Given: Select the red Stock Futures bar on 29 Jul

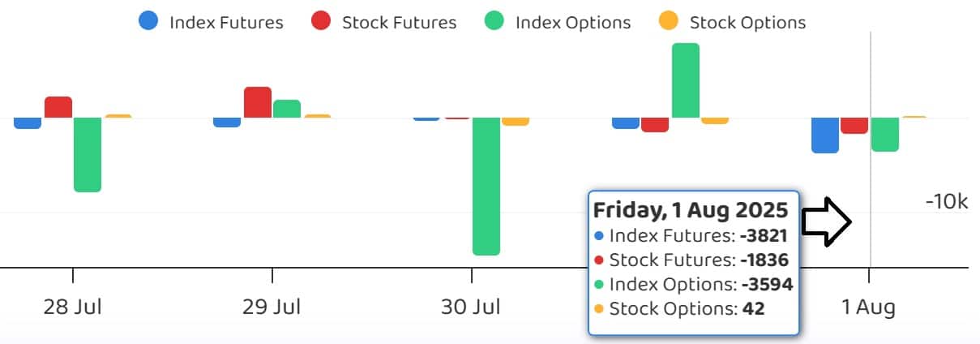Looking at the screenshot, I should coord(258,102).
